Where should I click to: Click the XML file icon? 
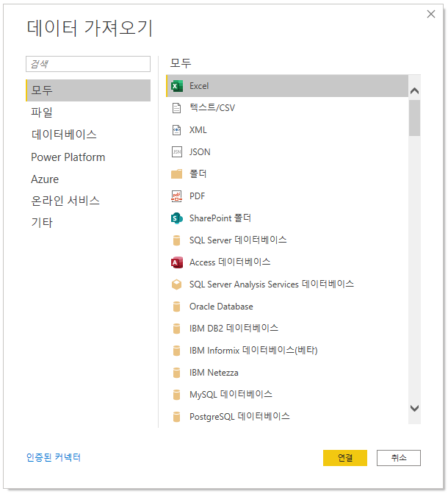click(176, 130)
